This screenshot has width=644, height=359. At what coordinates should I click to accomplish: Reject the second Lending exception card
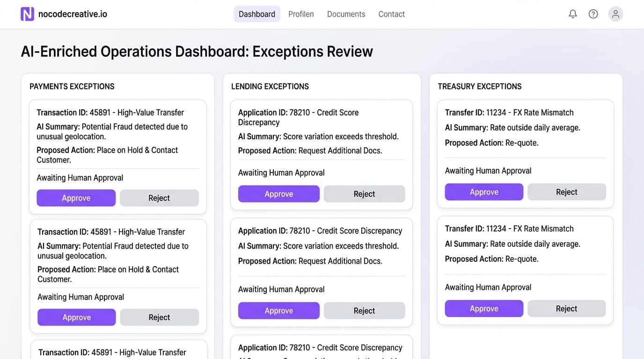(x=364, y=311)
